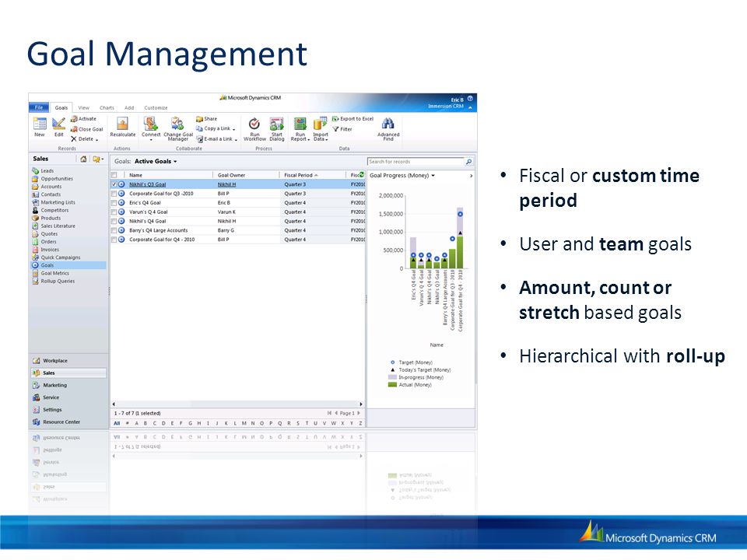The image size is (747, 560).
Task: Open the File tab
Action: pyautogui.click(x=39, y=107)
